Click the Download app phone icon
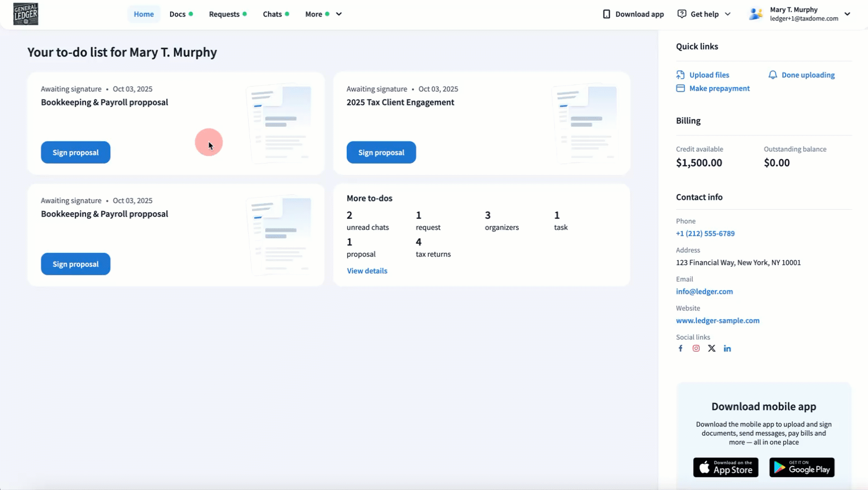The height and width of the screenshot is (490, 868). [606, 14]
